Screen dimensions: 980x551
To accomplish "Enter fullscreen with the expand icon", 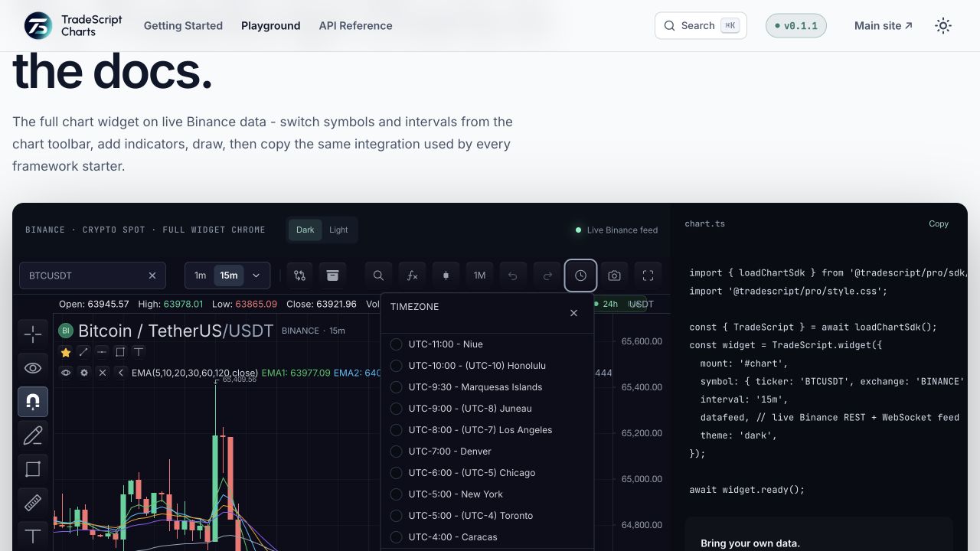I will (648, 275).
